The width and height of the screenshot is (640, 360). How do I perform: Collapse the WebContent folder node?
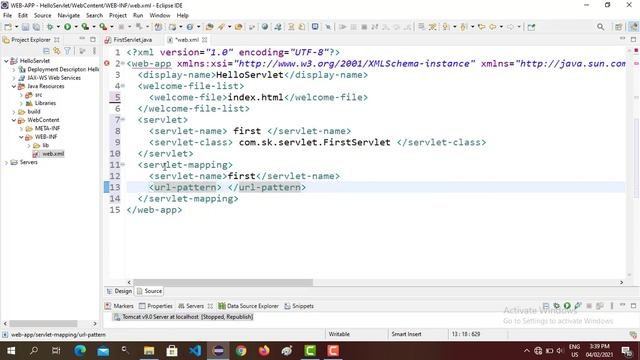[13, 120]
